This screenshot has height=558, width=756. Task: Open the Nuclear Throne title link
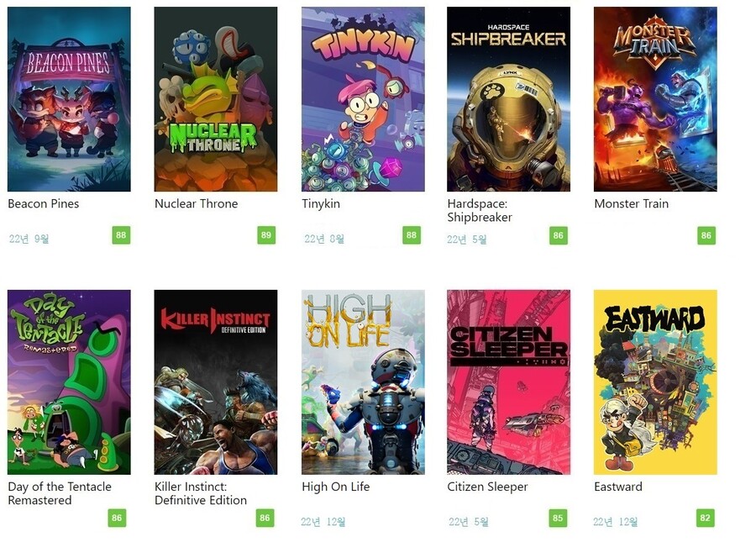point(197,203)
